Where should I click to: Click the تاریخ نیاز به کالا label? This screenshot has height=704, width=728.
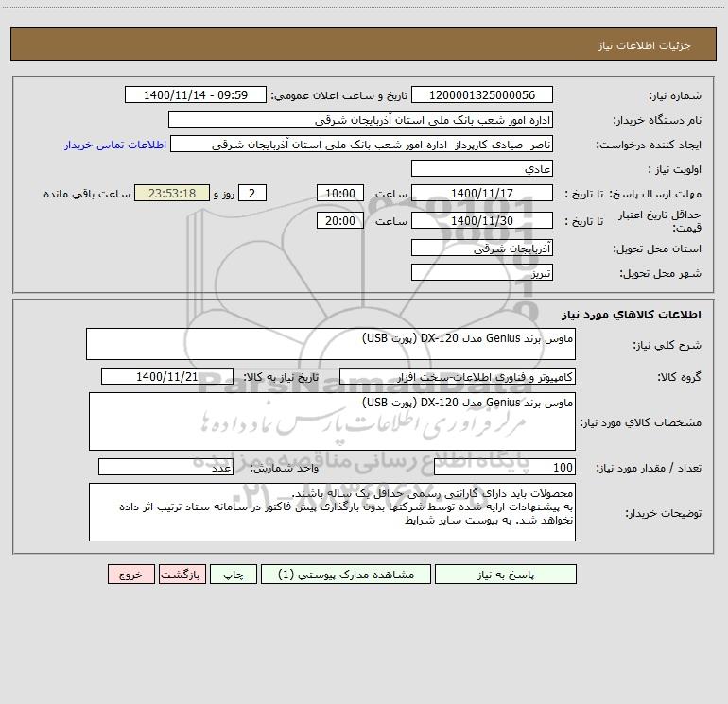[281, 377]
